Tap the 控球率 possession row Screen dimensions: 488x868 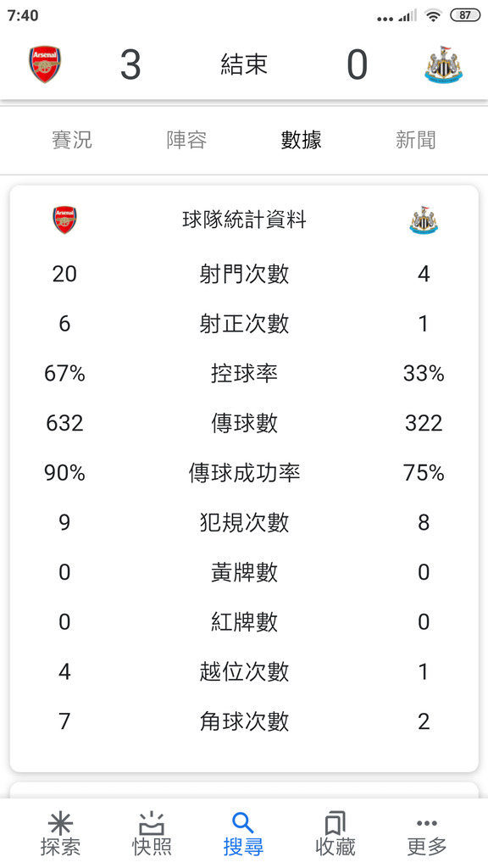pos(244,374)
